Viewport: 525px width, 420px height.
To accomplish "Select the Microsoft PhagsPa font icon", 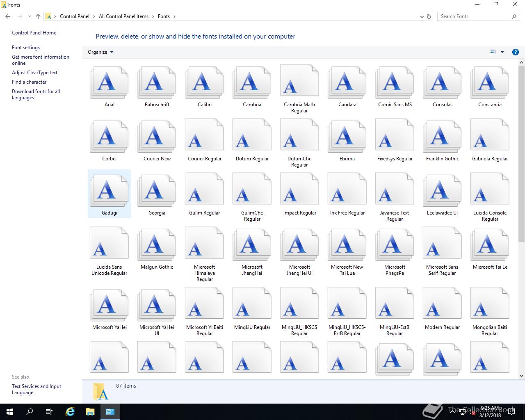I will 395,246.
